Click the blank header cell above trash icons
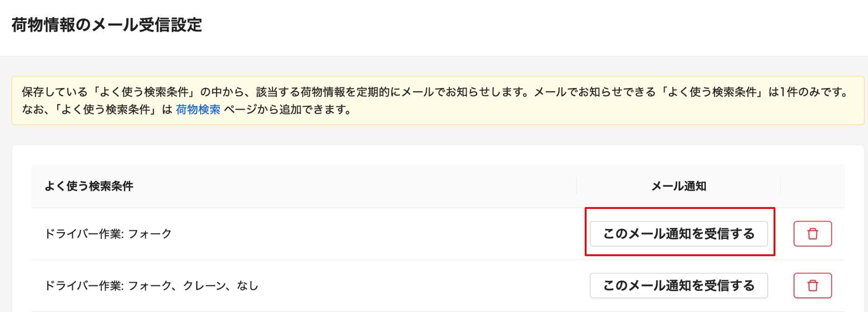The height and width of the screenshot is (312, 868). [813, 186]
